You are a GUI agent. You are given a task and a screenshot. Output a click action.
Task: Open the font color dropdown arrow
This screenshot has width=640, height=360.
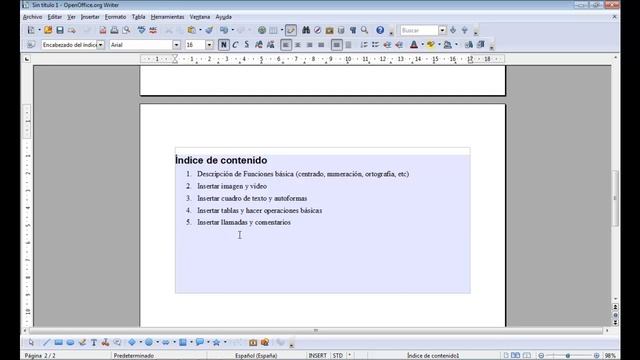tap(422, 45)
